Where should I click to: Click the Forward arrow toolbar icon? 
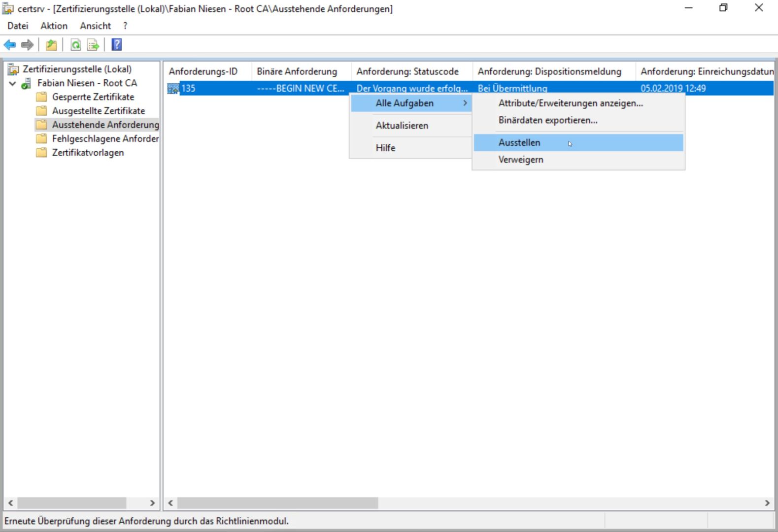click(x=28, y=45)
